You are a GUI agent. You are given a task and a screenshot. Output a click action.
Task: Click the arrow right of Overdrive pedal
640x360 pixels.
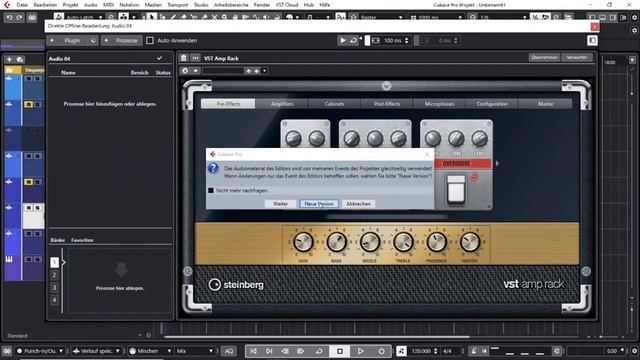pos(497,163)
